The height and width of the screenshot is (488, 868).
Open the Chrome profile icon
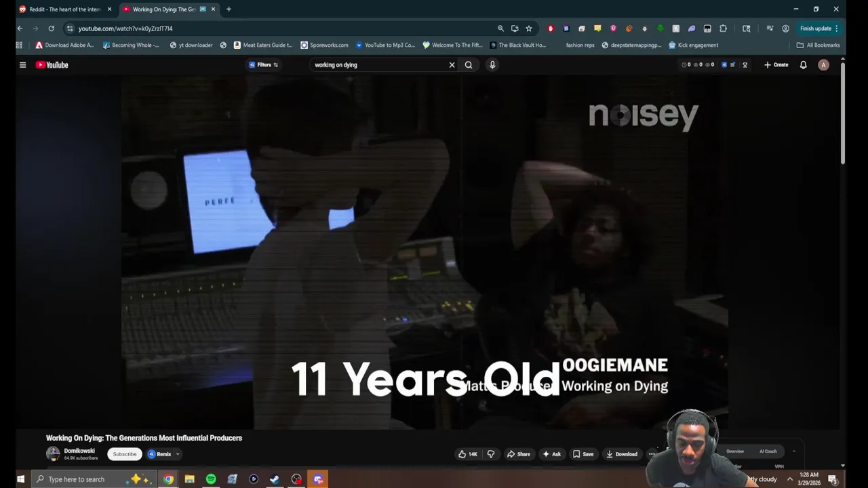click(785, 28)
